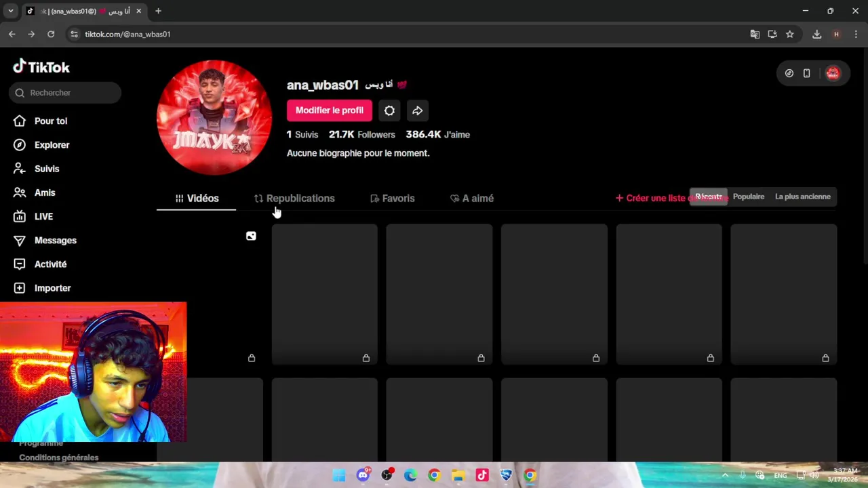Open profile settings gear icon
Screen dimensions: 868x488
(x=389, y=110)
